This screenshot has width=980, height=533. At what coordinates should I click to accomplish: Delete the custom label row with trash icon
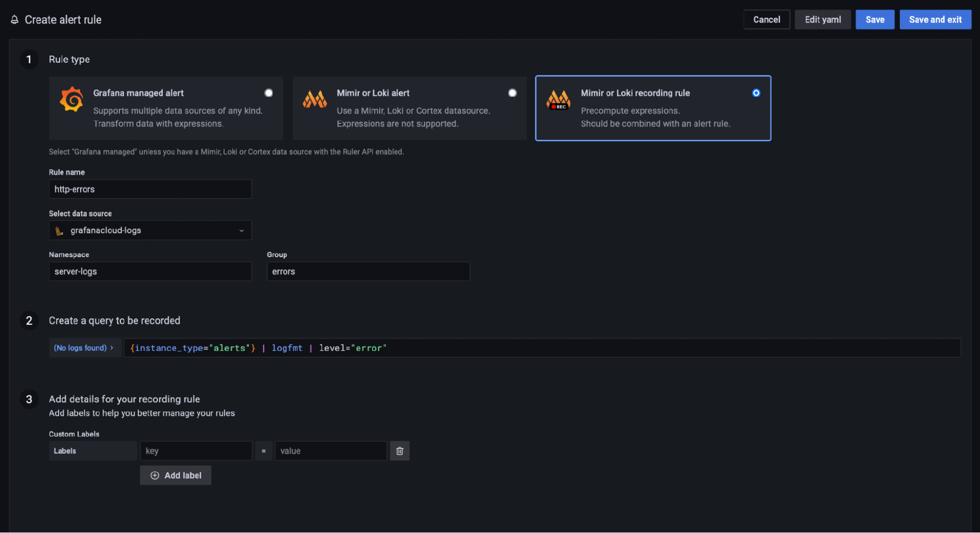point(400,451)
